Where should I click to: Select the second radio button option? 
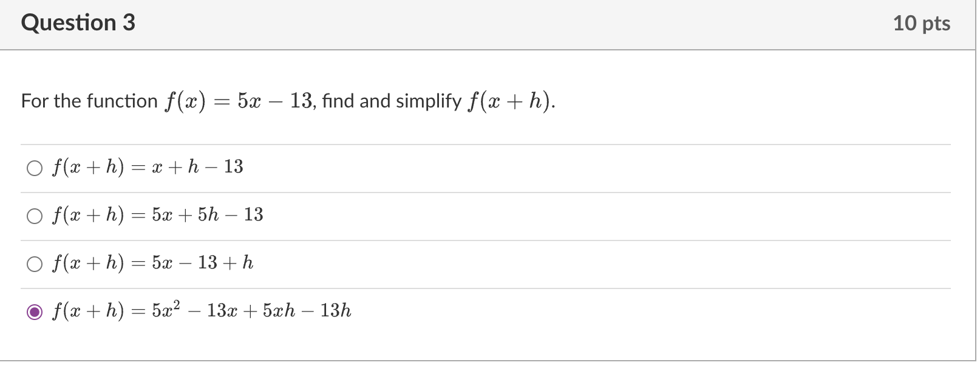35,216
